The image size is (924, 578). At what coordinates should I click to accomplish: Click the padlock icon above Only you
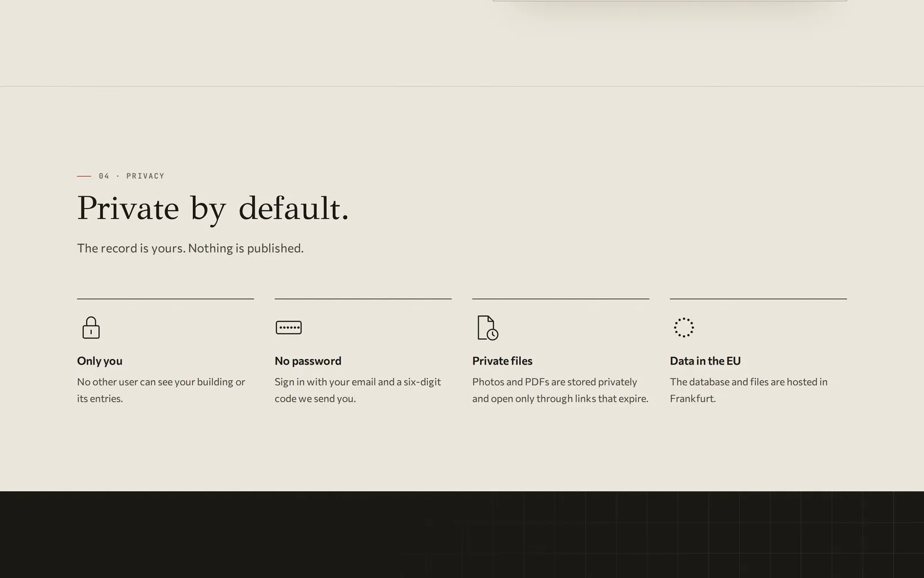click(91, 327)
